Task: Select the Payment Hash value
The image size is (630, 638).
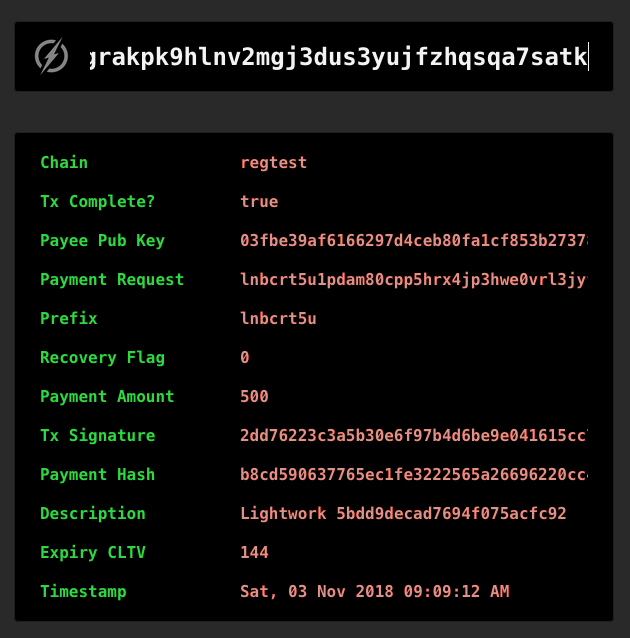Action: click(x=414, y=474)
